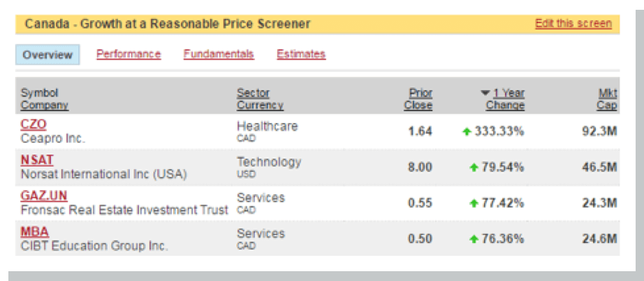Select the Overview tab
Image resolution: width=644 pixels, height=281 pixels.
tap(47, 55)
